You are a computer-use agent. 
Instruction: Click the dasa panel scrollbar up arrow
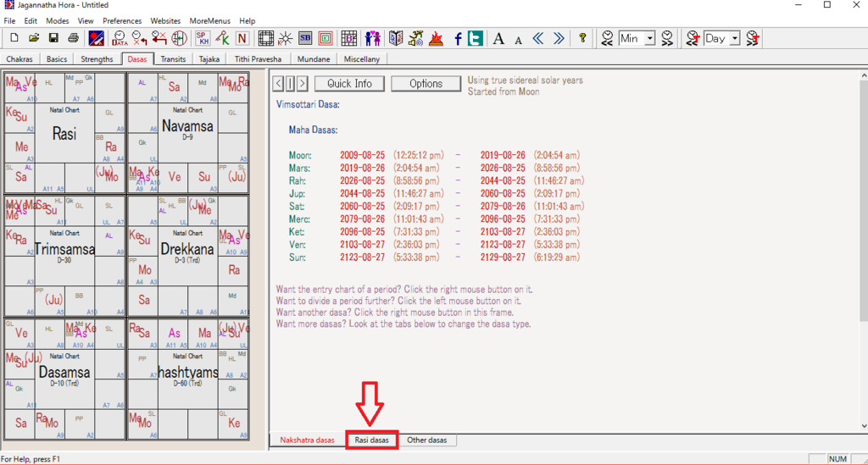(864, 75)
